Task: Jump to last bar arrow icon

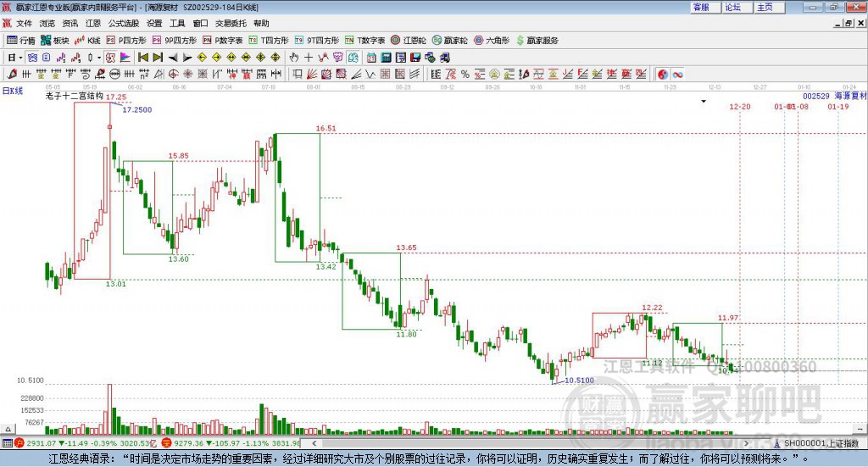Action: click(158, 57)
